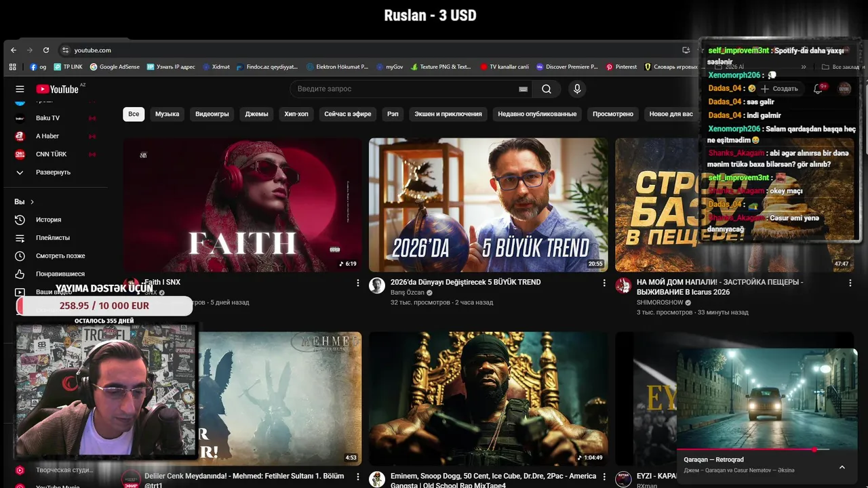This screenshot has width=868, height=488.
Task: Click the magnifier search button
Action: pos(547,89)
